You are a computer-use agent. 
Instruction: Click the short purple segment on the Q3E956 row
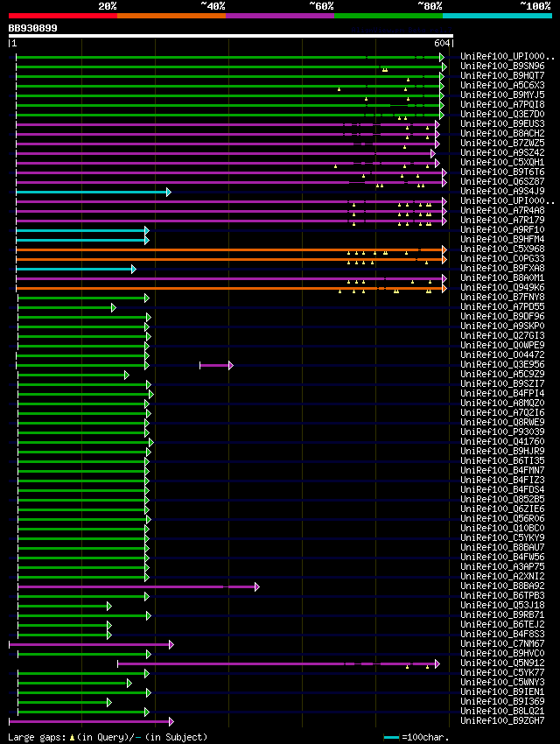[x=216, y=365]
